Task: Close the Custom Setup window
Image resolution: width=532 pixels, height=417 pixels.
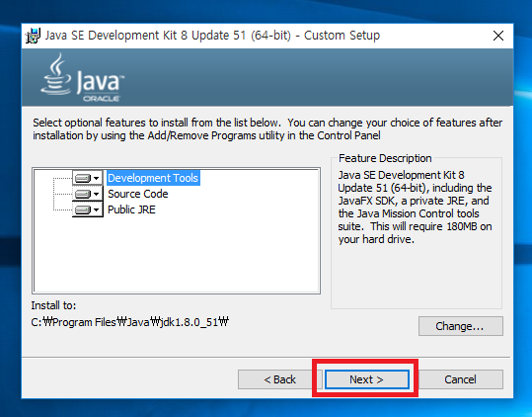Action: [x=498, y=36]
